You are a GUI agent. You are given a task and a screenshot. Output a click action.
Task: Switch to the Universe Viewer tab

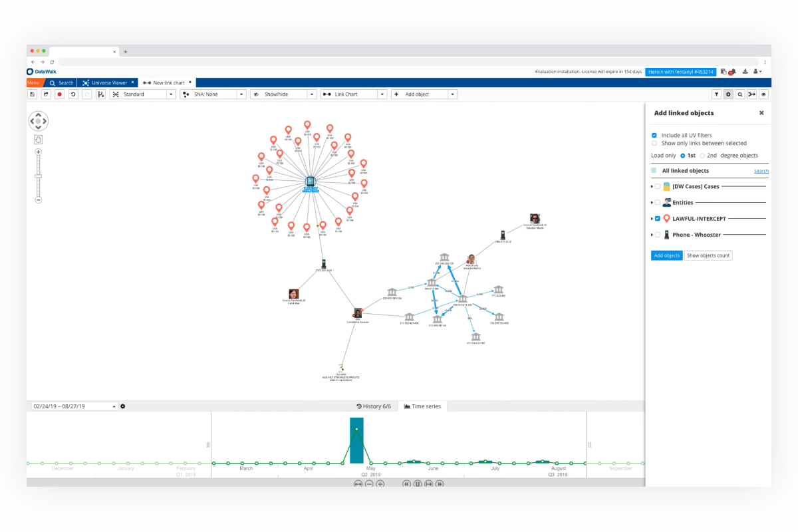tap(108, 82)
